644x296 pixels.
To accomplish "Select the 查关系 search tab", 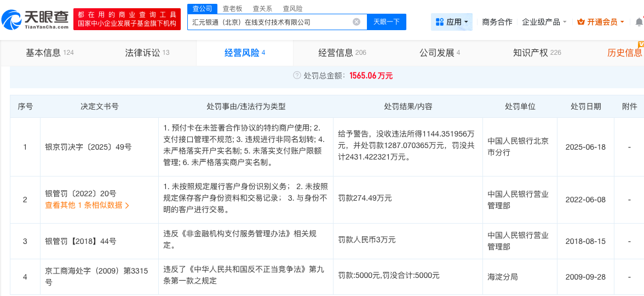I will (262, 8).
